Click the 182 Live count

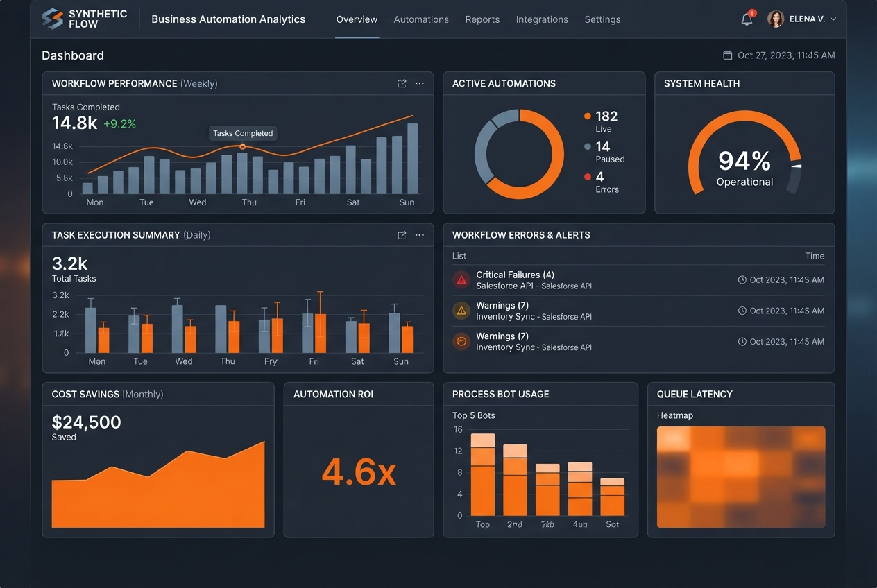(606, 116)
